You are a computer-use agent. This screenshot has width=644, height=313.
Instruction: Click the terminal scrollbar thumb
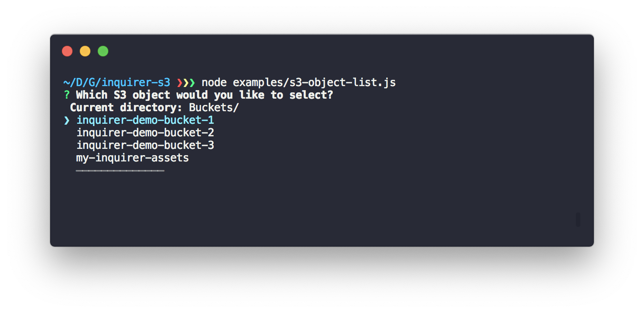(578, 220)
